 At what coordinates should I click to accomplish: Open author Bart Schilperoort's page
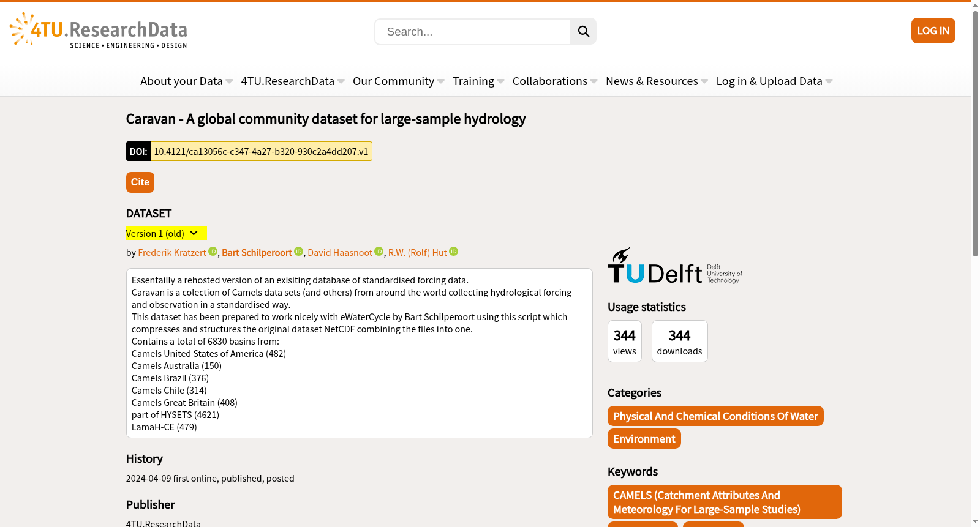(x=257, y=252)
